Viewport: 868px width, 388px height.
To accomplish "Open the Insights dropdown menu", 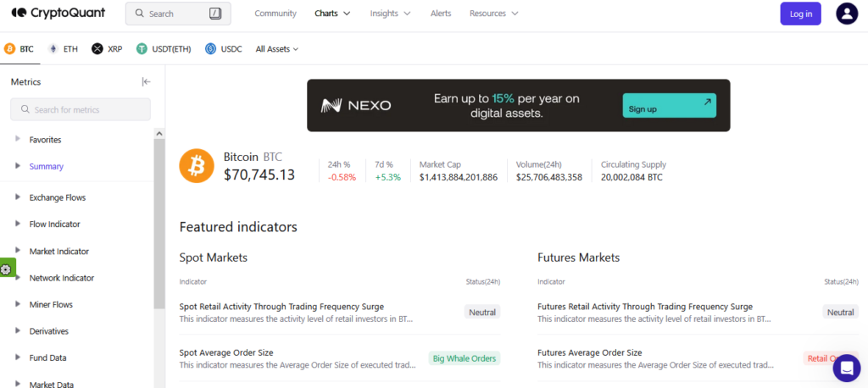I will click(x=390, y=14).
